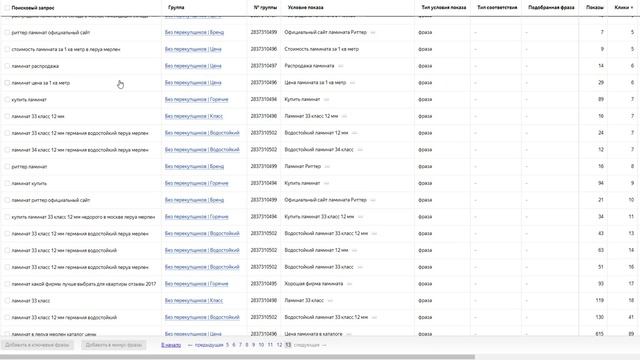Image resolution: width=640 pixels, height=360 pixels.
Task: Go to 'В начало' pagination link
Action: [x=171, y=345]
